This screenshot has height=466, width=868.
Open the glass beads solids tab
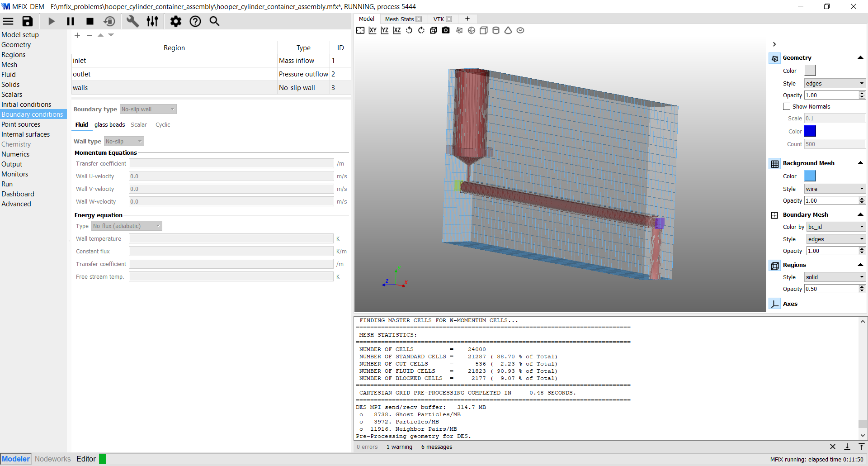pyautogui.click(x=109, y=125)
